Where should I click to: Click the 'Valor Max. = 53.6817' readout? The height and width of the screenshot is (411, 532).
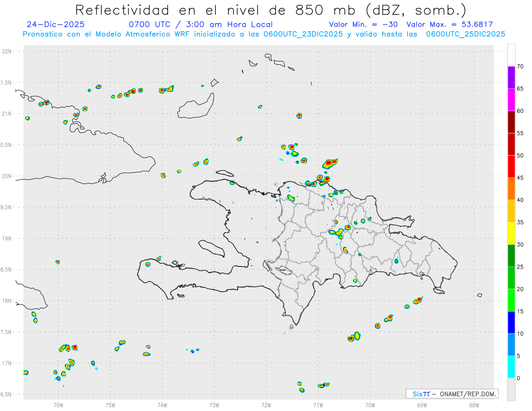coord(450,24)
